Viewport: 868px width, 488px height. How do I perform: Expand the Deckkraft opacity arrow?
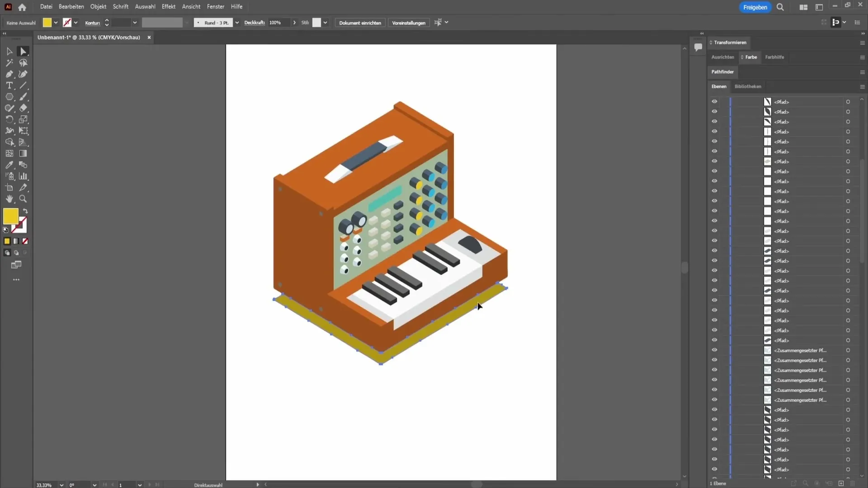point(294,23)
